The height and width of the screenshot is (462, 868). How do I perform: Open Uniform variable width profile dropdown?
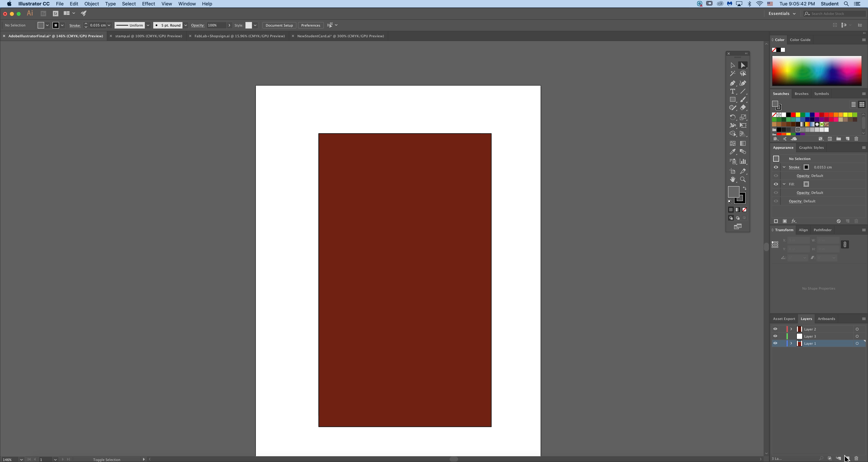click(x=148, y=25)
